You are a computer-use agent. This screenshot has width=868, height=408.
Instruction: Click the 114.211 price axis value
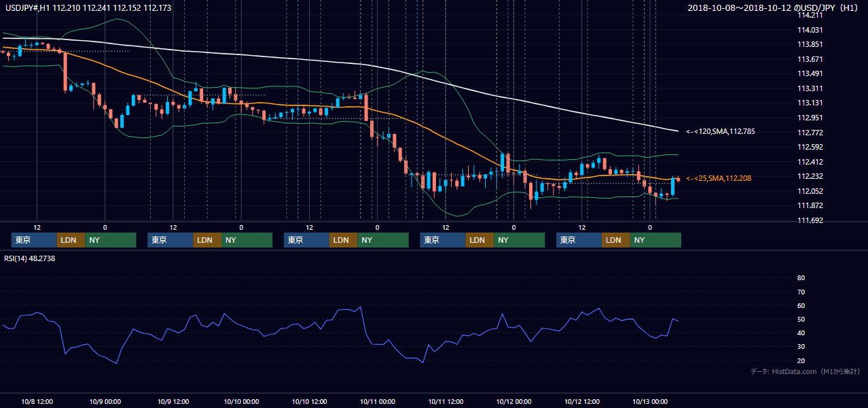[x=810, y=15]
